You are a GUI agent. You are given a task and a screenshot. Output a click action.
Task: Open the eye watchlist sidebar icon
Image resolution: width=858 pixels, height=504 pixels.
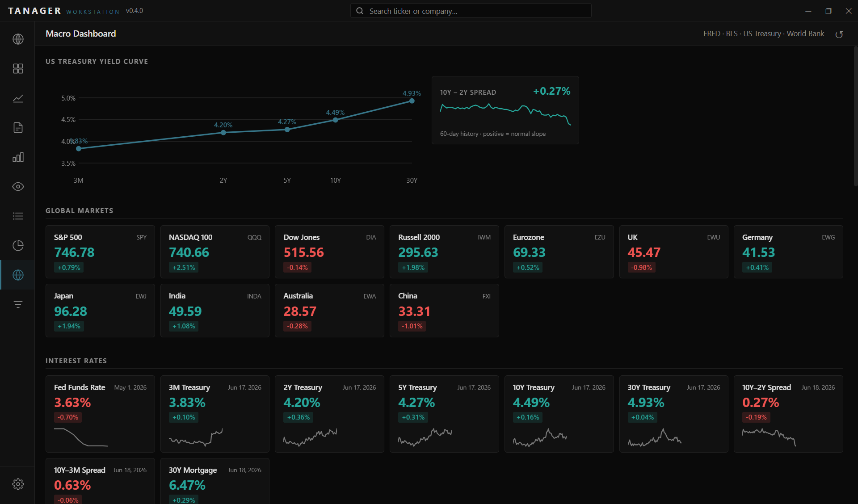click(18, 187)
